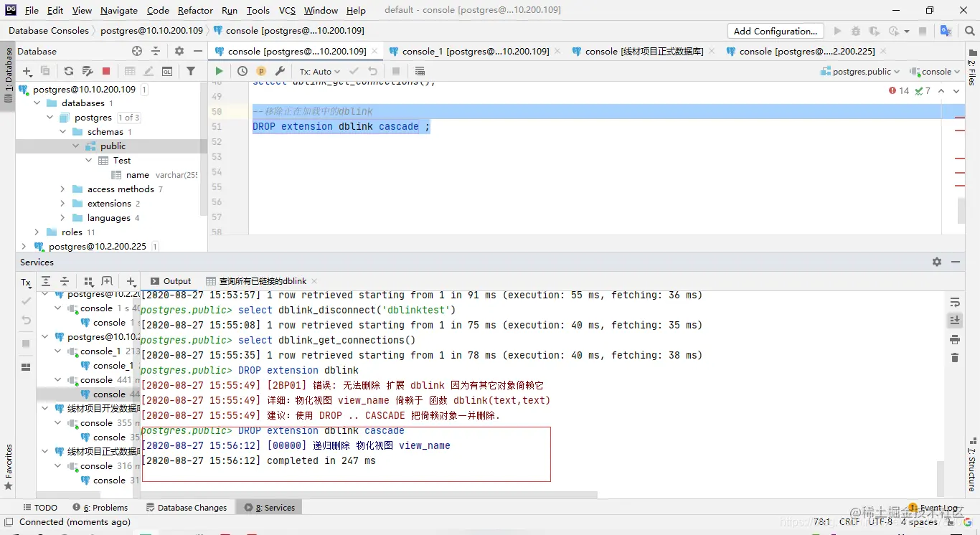Close the console [postgres@...10.200.109] editor tab
The image size is (980, 535).
[x=375, y=51]
